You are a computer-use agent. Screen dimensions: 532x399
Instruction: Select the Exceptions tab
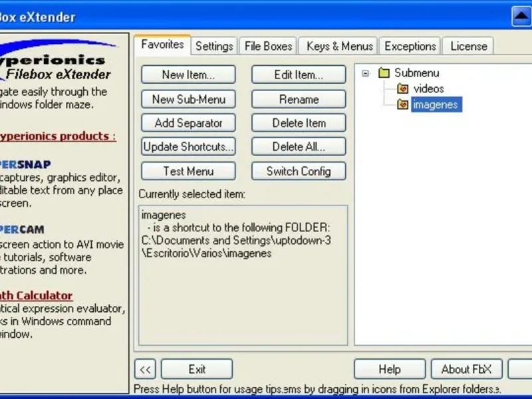coord(410,46)
